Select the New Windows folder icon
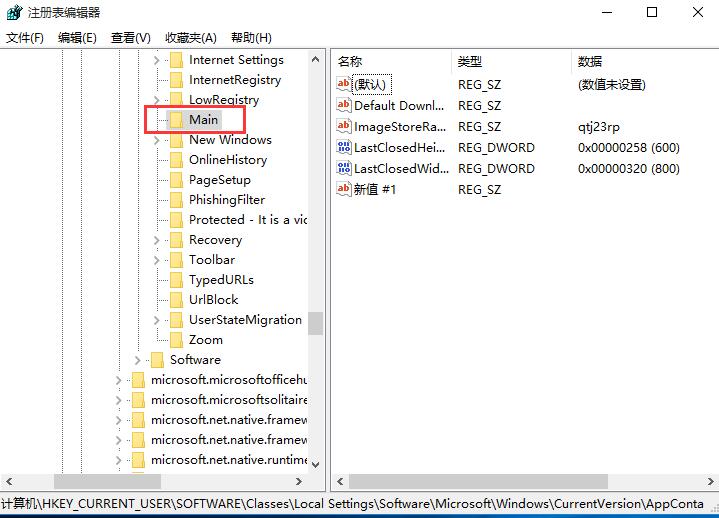 [177, 140]
